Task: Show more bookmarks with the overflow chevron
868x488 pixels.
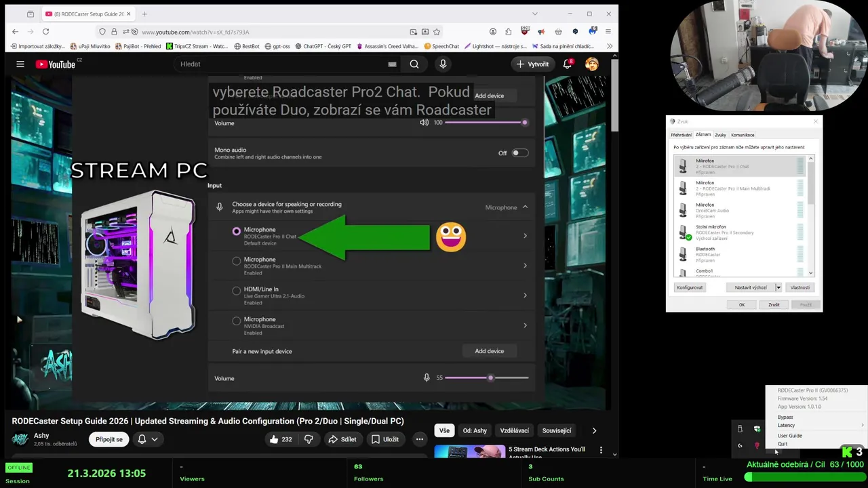Action: pyautogui.click(x=609, y=46)
